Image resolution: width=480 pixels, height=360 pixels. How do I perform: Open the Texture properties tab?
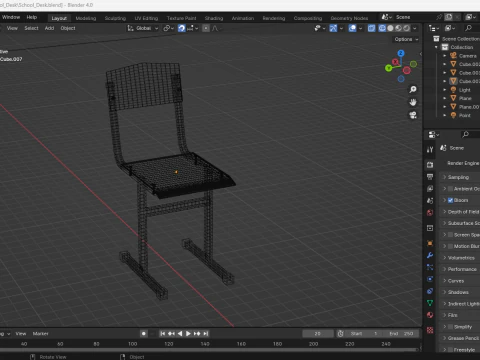(430, 330)
